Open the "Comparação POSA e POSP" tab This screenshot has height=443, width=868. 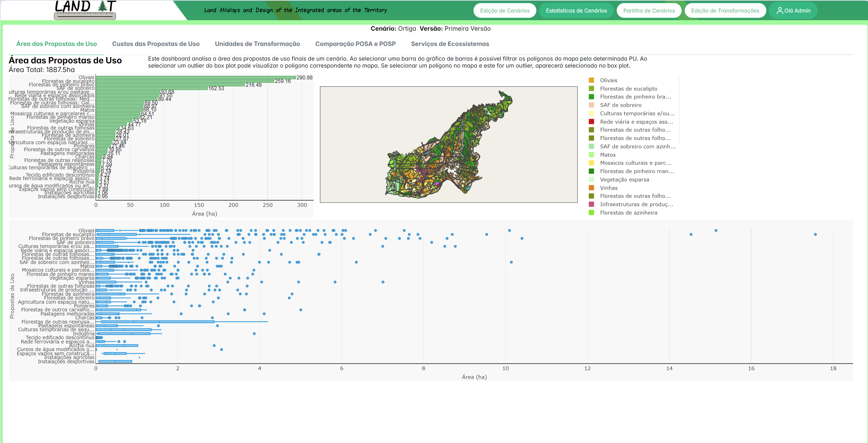tap(355, 44)
